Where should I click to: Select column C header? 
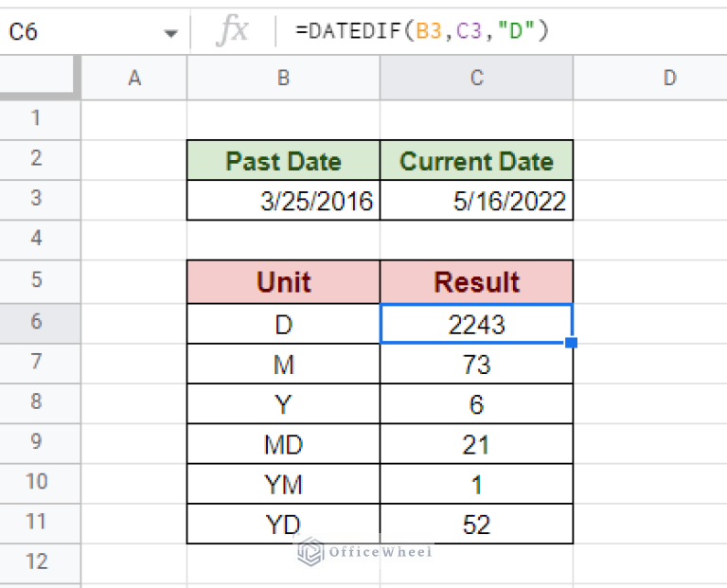click(476, 79)
